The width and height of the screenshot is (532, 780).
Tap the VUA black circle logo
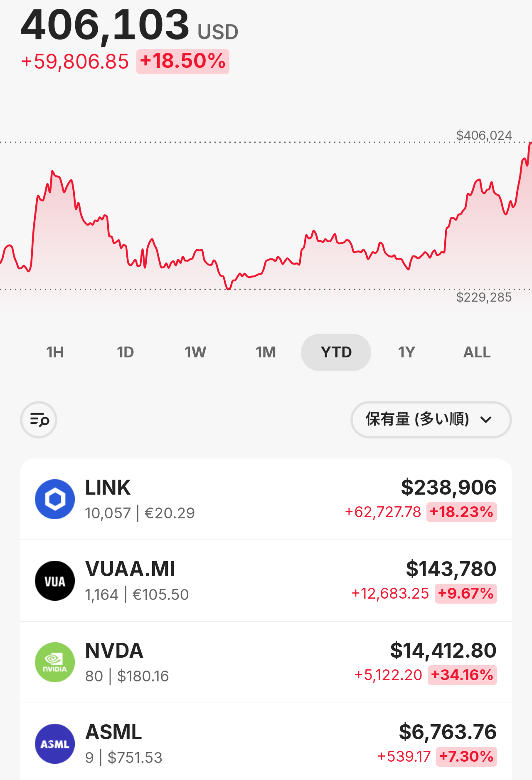(x=55, y=581)
